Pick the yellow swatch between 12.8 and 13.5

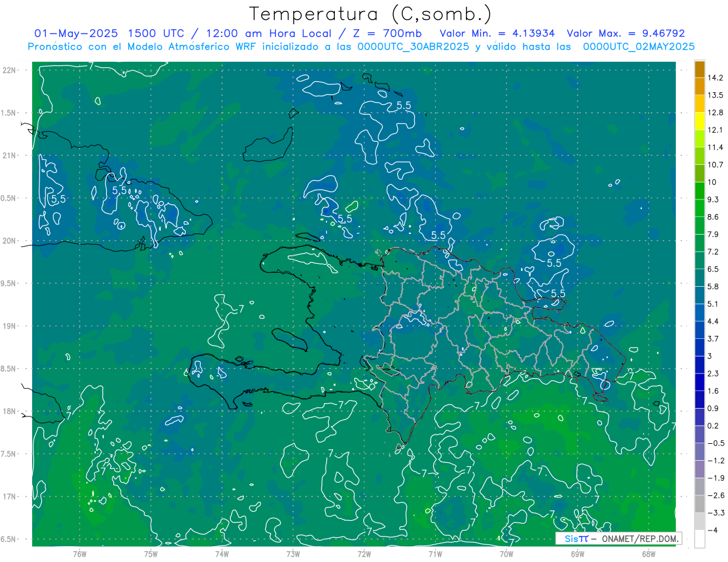(x=699, y=104)
